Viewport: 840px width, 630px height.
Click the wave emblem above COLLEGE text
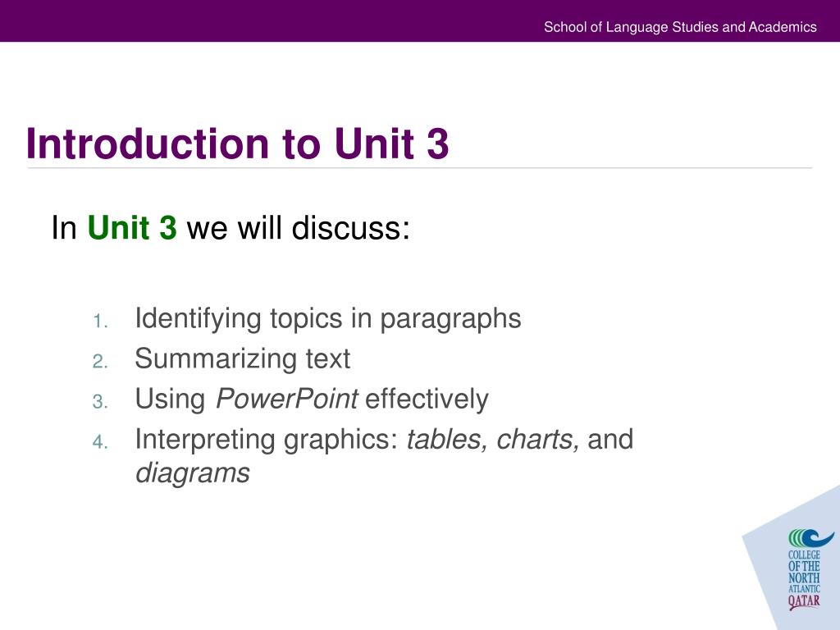click(810, 538)
